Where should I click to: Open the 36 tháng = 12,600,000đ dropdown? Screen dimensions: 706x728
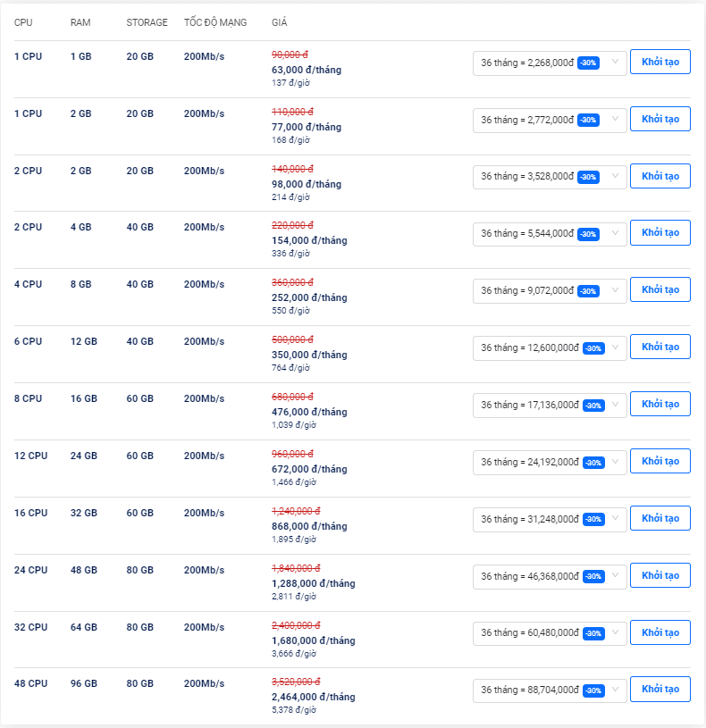tap(550, 347)
